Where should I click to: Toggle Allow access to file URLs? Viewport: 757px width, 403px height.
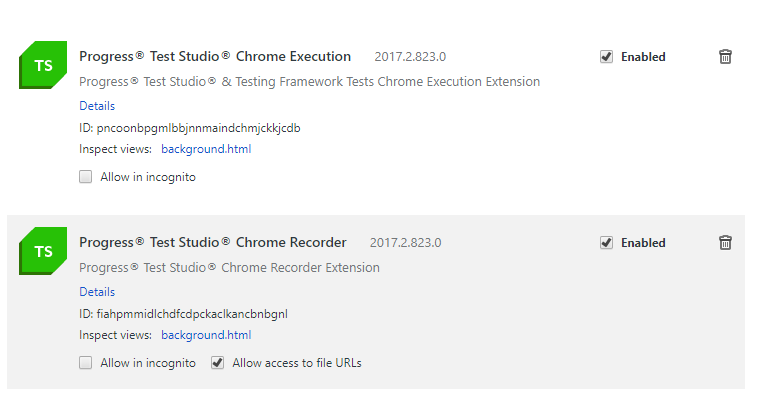pyautogui.click(x=218, y=363)
